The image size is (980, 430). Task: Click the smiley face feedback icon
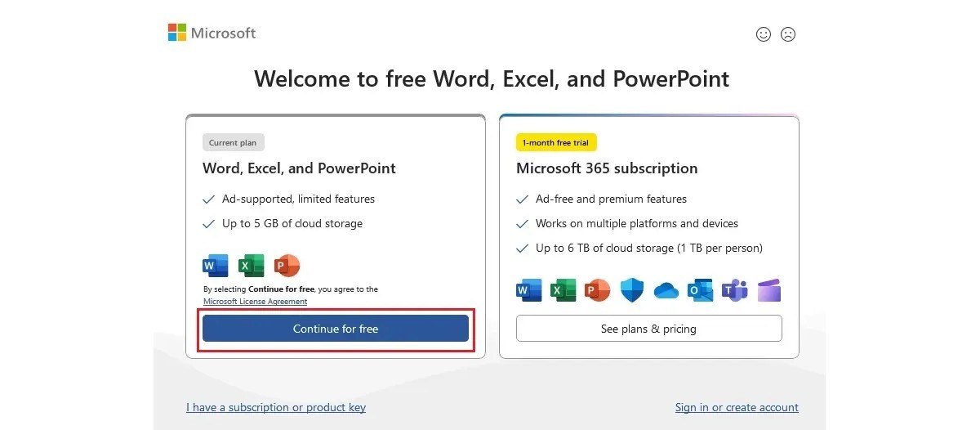click(x=764, y=34)
